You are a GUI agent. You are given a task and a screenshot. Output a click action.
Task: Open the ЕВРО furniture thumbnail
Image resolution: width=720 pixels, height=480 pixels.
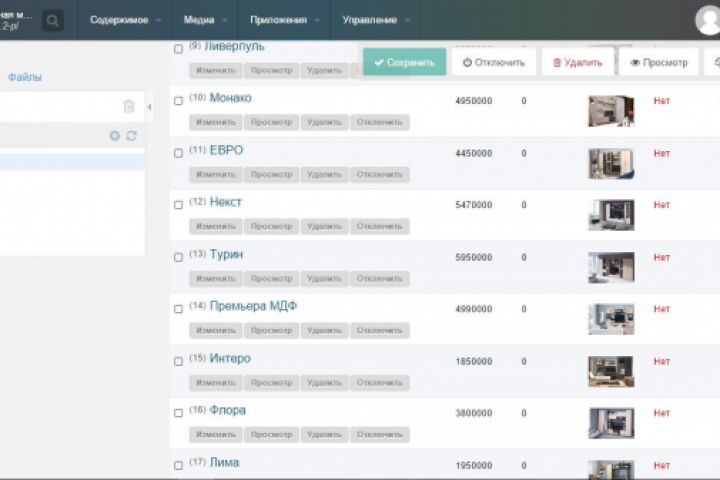click(x=611, y=163)
